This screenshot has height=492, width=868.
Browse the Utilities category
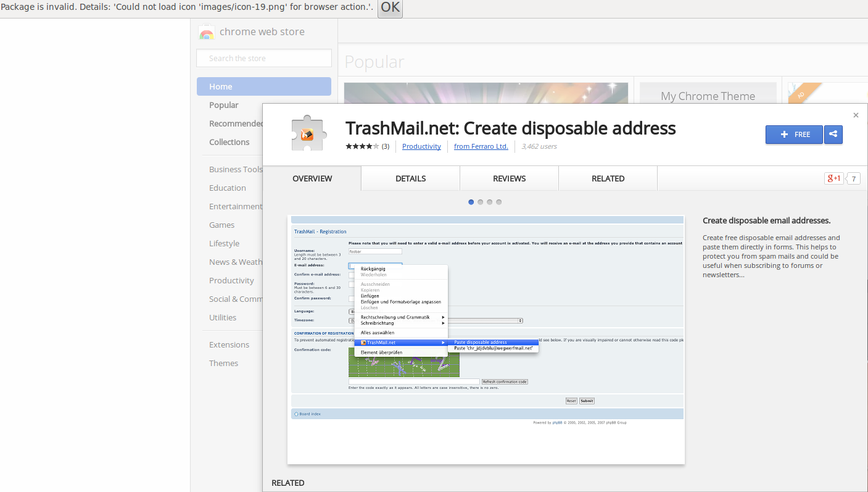pyautogui.click(x=223, y=317)
